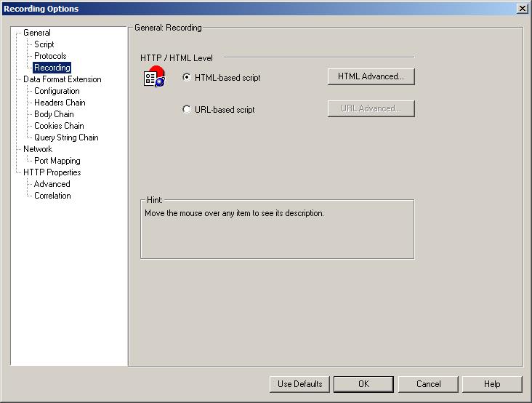Screen dimensions: 532x403
Task: Select the HTML-based script radio button
Action: tap(187, 77)
